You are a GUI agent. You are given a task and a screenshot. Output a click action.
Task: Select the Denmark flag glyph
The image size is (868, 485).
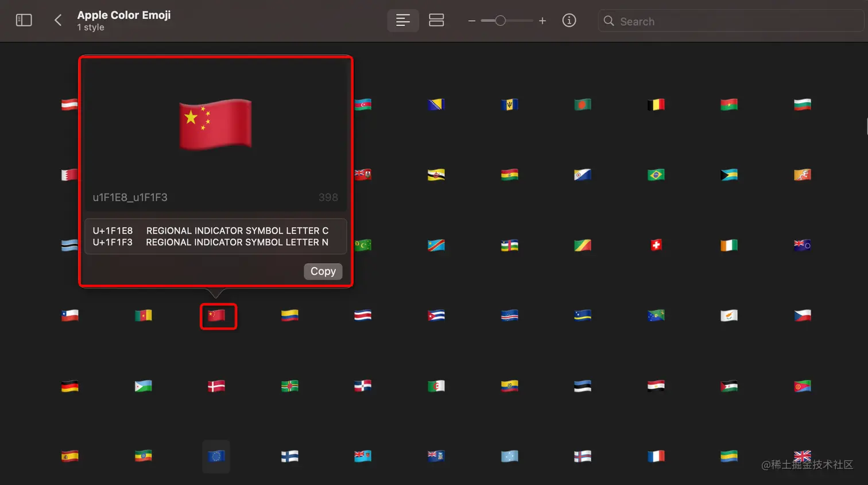coord(216,386)
